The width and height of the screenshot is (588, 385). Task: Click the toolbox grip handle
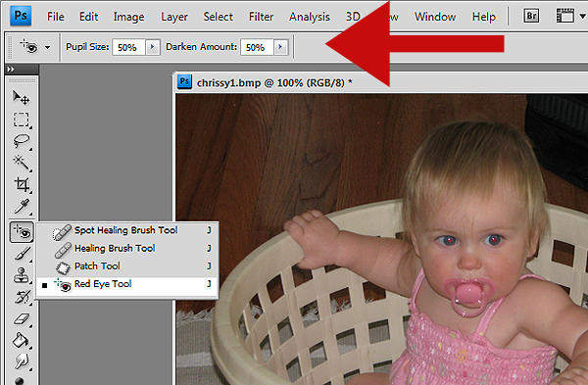22,80
